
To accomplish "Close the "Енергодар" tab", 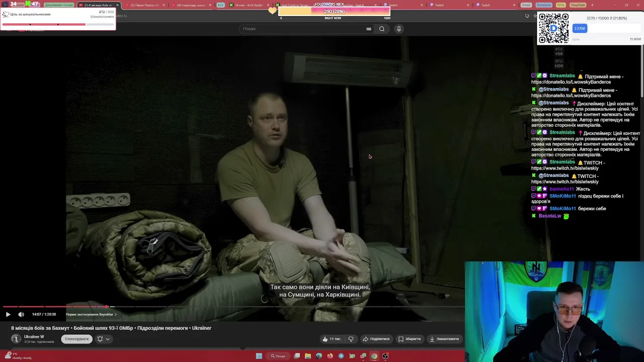I will pos(210,5).
